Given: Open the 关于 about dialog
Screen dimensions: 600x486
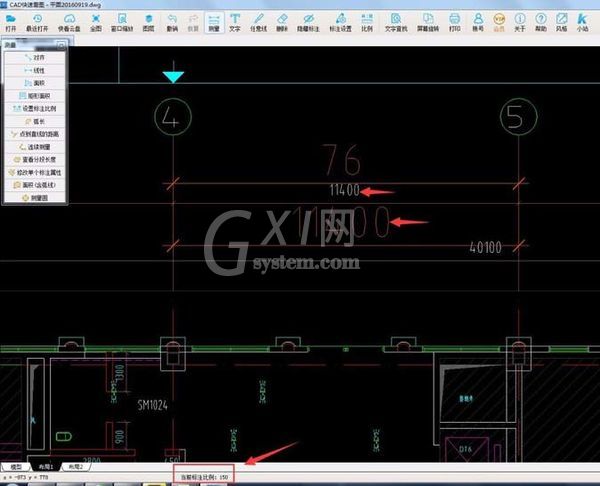Looking at the screenshot, I should (x=520, y=23).
